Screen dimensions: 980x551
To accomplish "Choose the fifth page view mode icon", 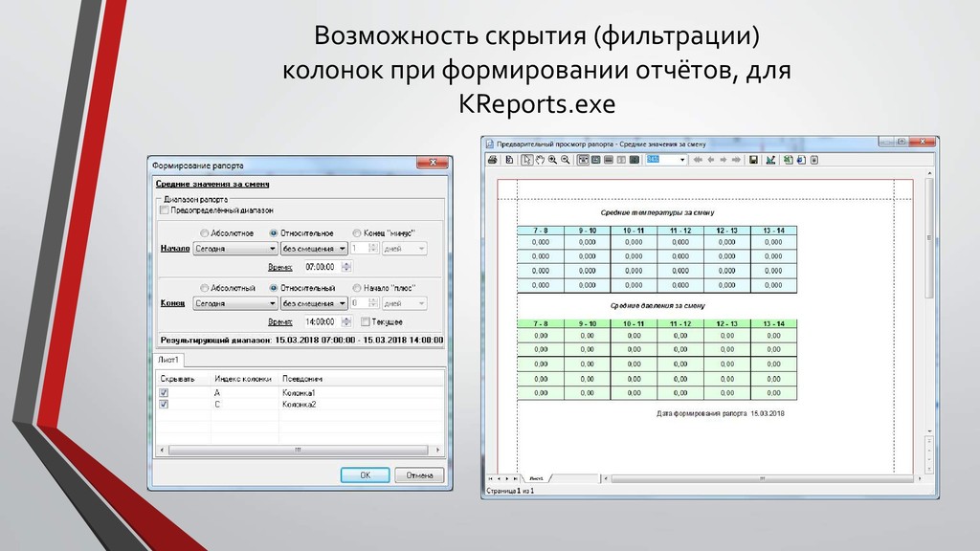I will click(x=634, y=160).
